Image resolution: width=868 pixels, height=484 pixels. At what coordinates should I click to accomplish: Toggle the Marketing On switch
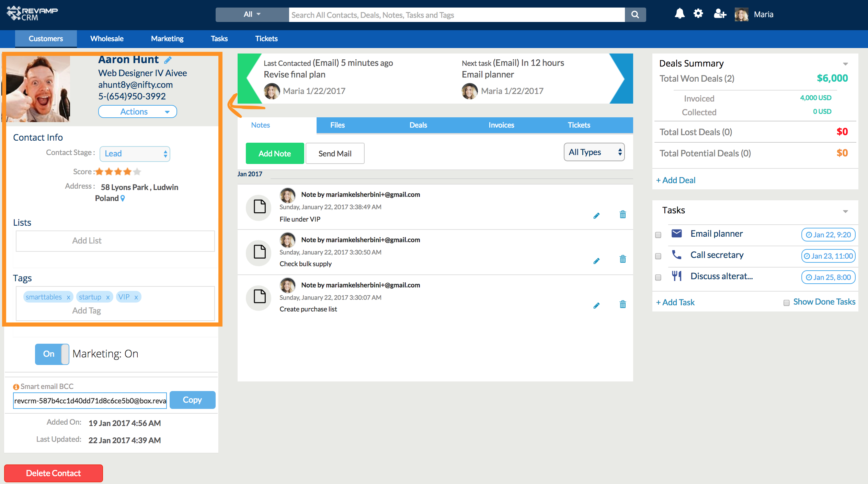[52, 354]
